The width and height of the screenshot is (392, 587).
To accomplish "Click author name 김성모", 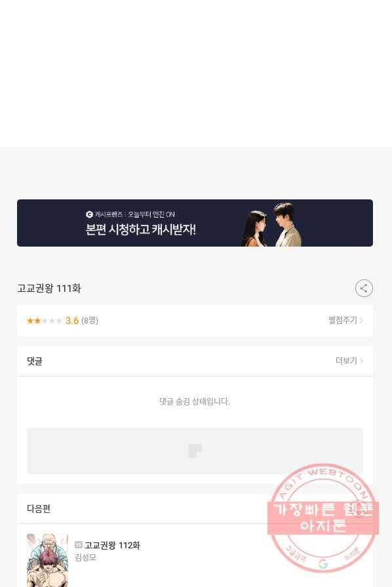I will [86, 557].
